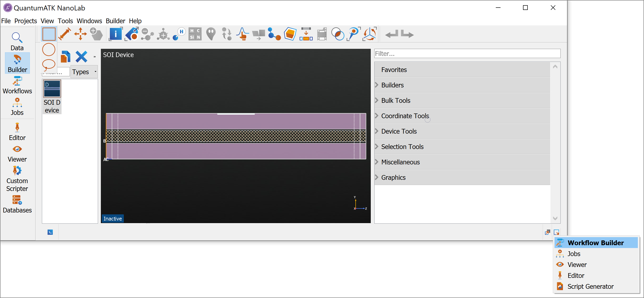This screenshot has height=298, width=644.
Task: Click the film strip movie icon
Action: (322, 34)
